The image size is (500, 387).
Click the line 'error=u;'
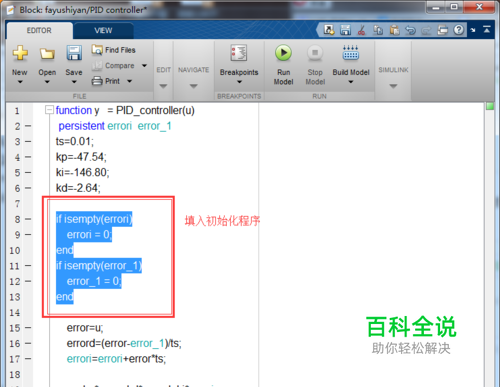(x=85, y=328)
